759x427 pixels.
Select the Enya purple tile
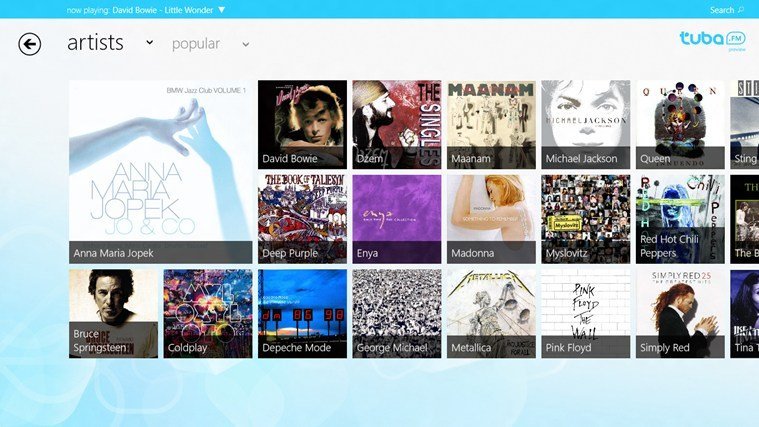pos(397,219)
